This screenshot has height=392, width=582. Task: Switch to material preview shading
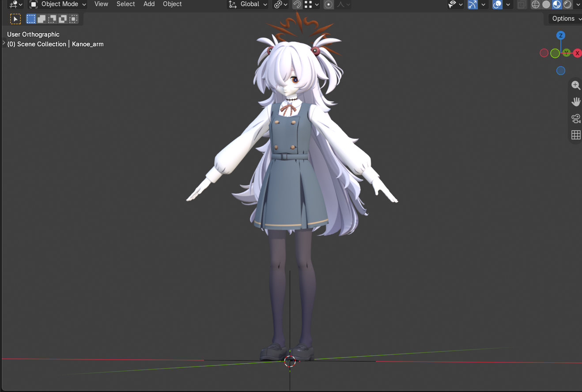click(x=557, y=4)
